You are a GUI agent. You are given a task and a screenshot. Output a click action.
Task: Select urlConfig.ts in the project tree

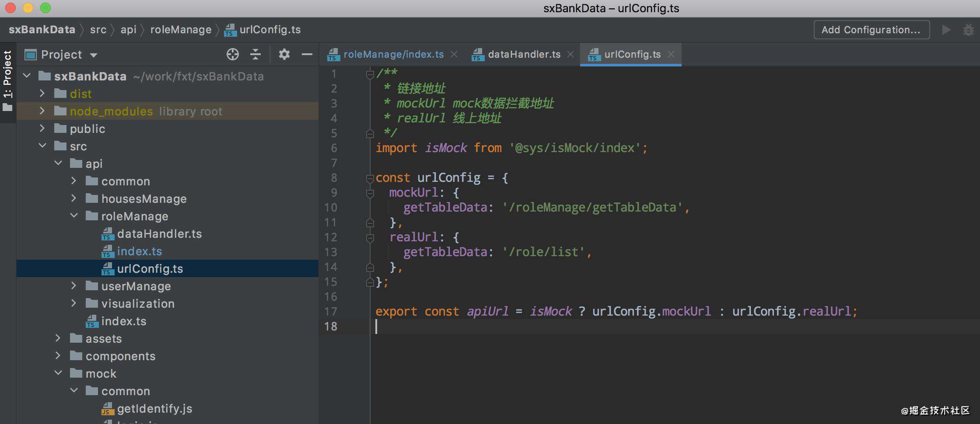(150, 269)
